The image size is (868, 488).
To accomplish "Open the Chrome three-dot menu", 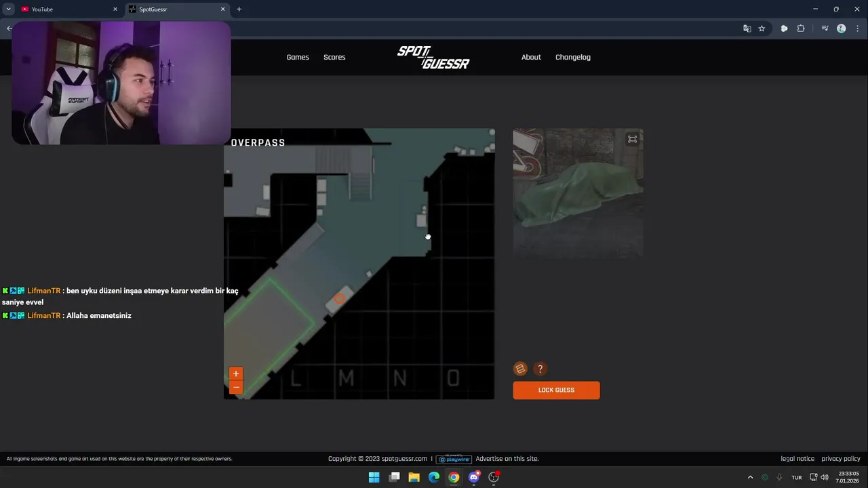I will click(x=858, y=28).
